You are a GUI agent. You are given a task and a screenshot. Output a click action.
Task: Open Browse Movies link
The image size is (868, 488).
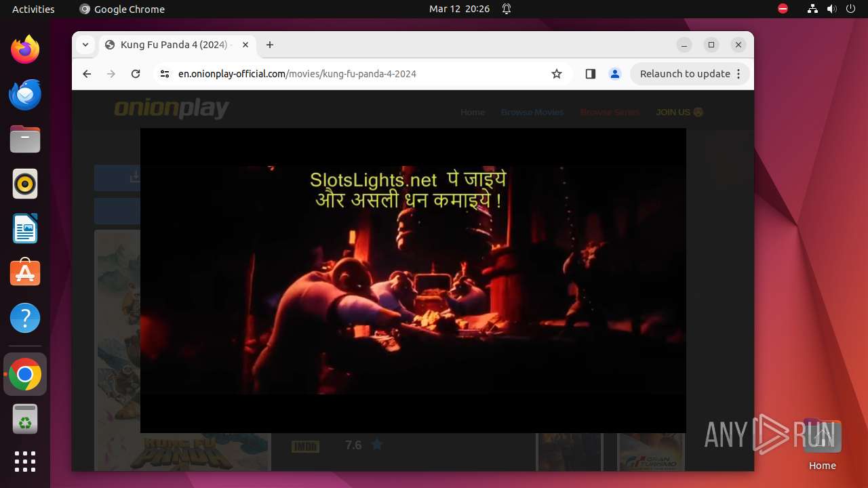(x=532, y=112)
